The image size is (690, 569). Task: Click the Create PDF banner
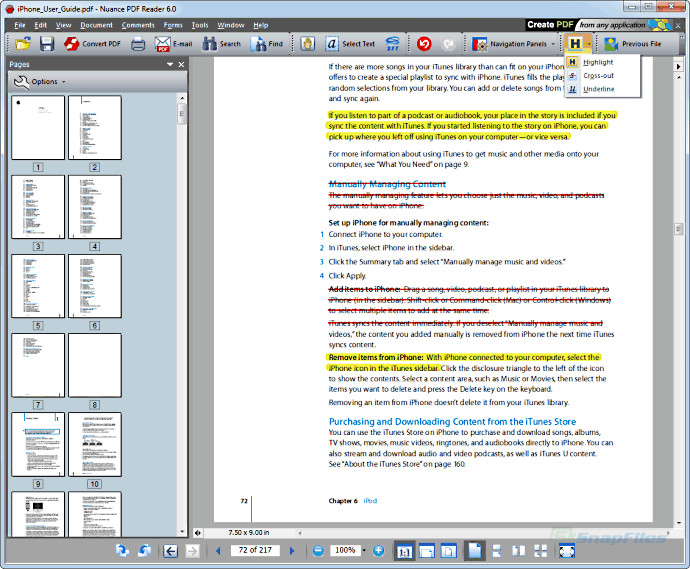tap(599, 25)
